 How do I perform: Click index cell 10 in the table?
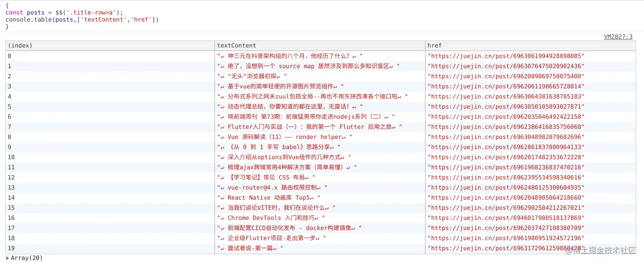pyautogui.click(x=110, y=157)
